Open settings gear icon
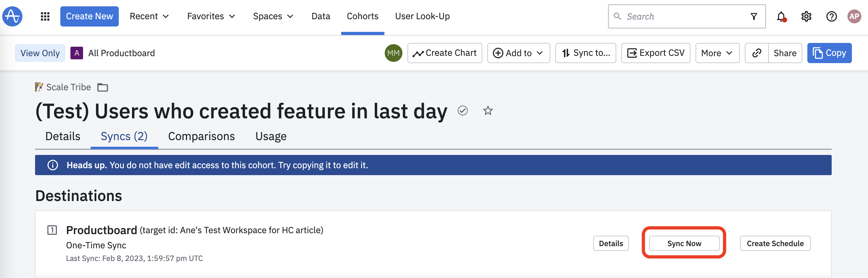This screenshot has width=868, height=278. coord(806,16)
